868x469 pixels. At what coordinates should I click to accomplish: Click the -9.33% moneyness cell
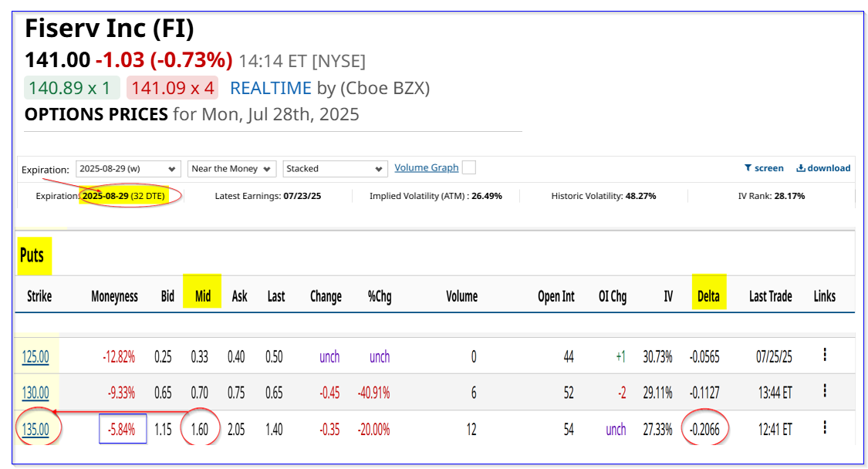click(x=122, y=393)
